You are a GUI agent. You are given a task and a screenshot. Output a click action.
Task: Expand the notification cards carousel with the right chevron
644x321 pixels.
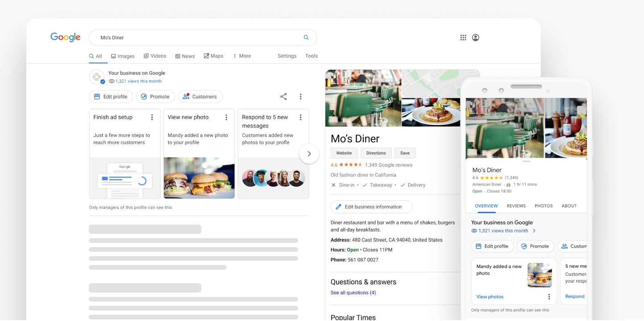coord(309,153)
